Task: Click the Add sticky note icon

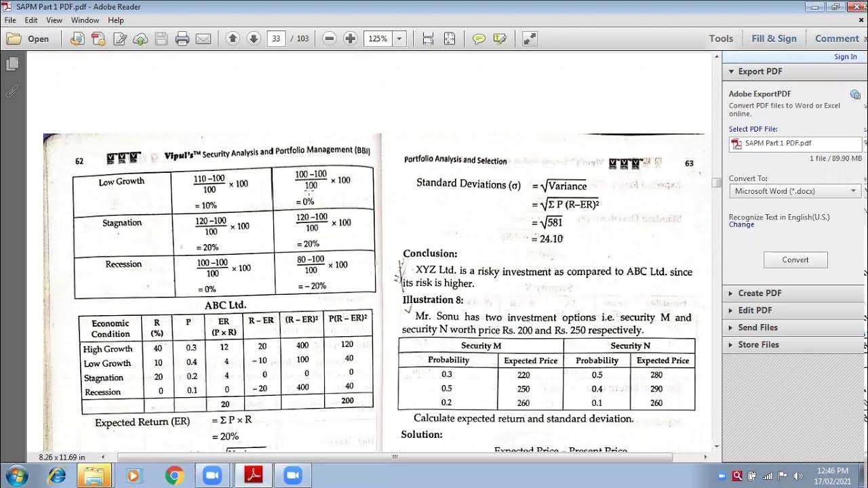Action: [479, 39]
